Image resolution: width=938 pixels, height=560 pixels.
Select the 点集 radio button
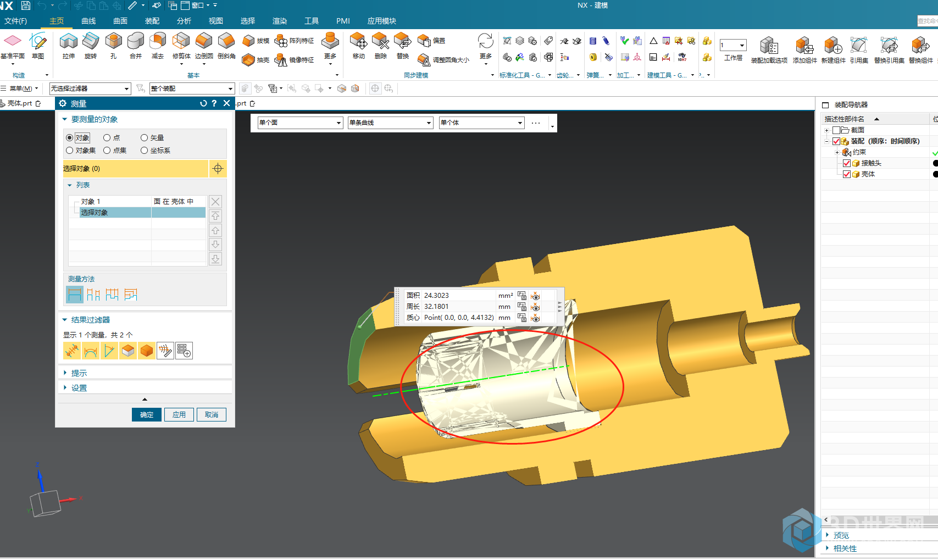pyautogui.click(x=107, y=151)
